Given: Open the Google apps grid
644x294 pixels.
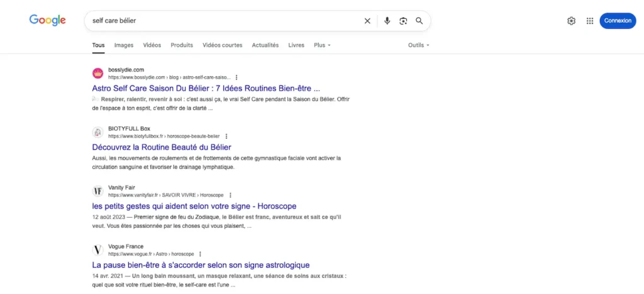Looking at the screenshot, I should pyautogui.click(x=590, y=21).
